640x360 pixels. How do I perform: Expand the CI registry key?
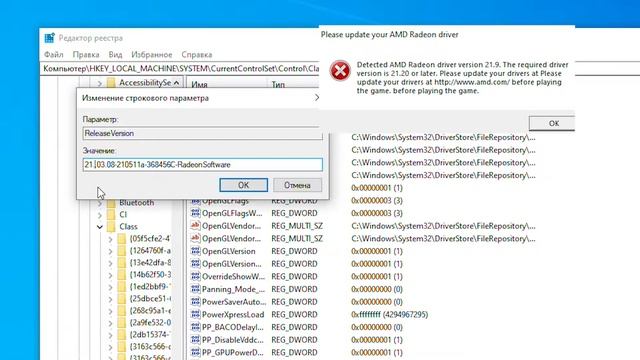pos(100,214)
